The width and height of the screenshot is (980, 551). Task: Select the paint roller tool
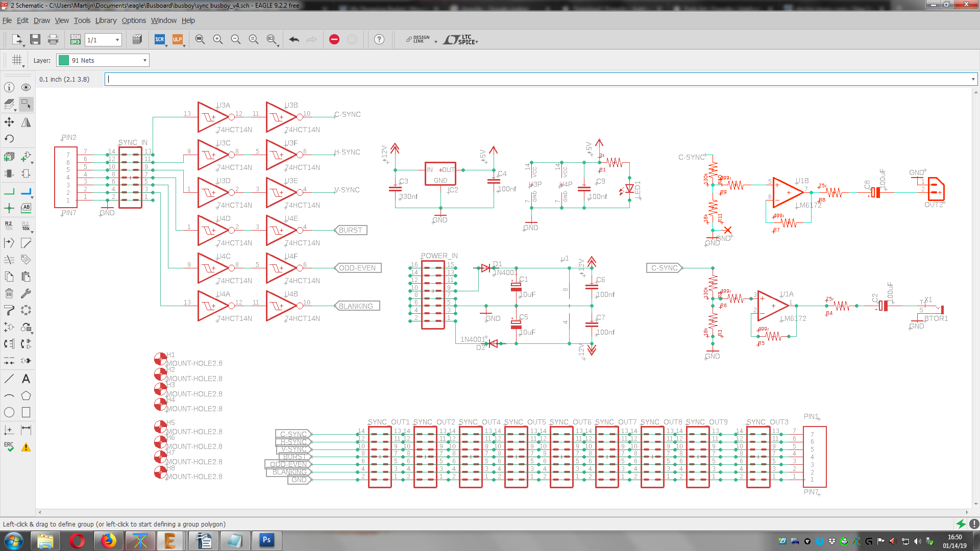tap(9, 310)
